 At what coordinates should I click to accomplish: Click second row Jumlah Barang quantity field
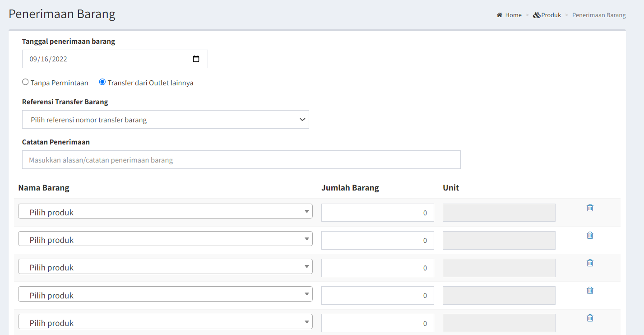378,240
